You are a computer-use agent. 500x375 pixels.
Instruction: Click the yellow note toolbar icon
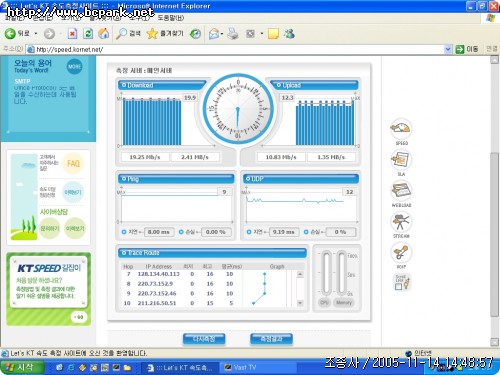[x=273, y=34]
